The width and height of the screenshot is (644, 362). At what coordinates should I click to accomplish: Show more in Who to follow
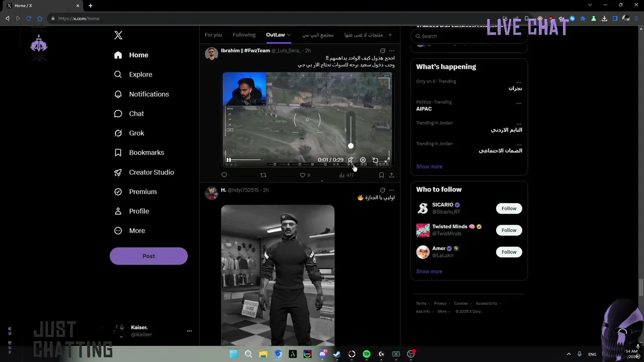tap(429, 271)
